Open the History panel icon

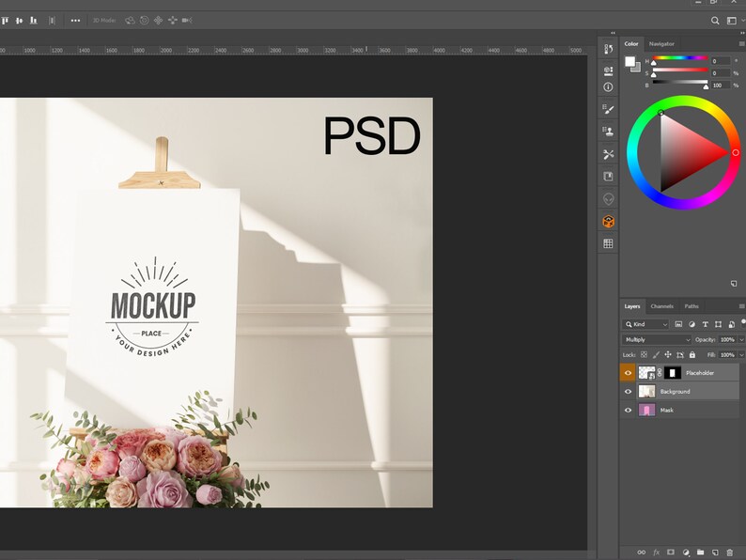[x=608, y=49]
